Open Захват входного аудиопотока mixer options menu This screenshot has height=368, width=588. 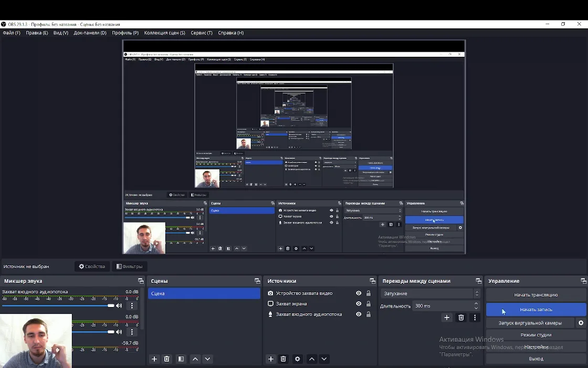pyautogui.click(x=132, y=305)
